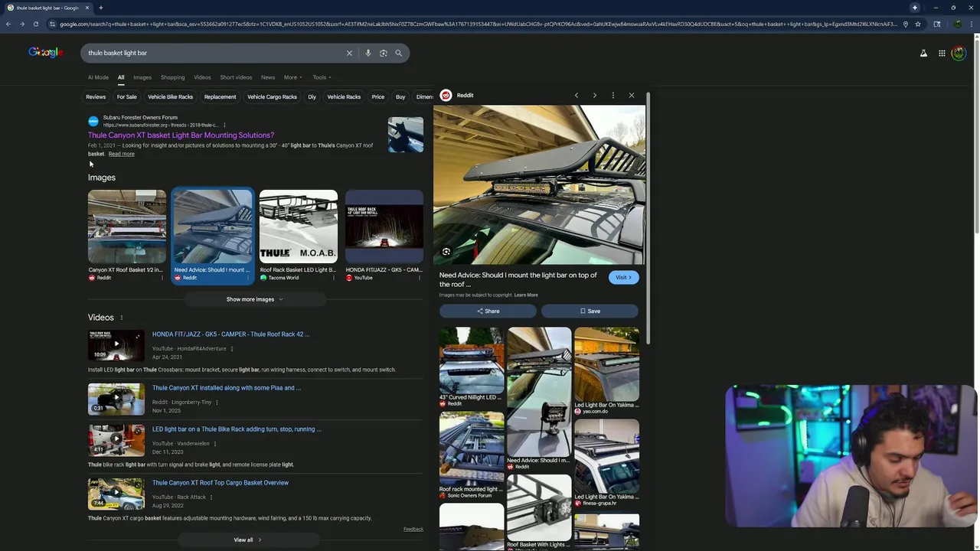This screenshot has width=980, height=551.
Task: Open the Tools dropdown
Action: coord(322,77)
